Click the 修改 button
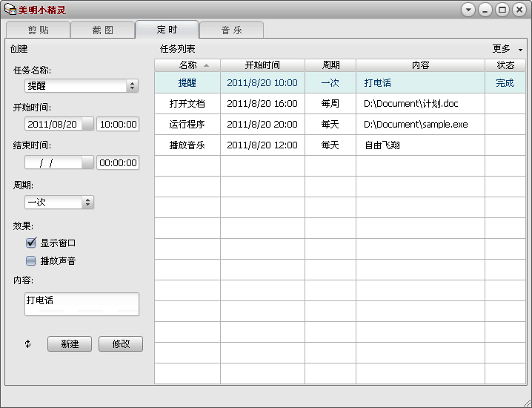Screen dimensions: 532x408 121,343
